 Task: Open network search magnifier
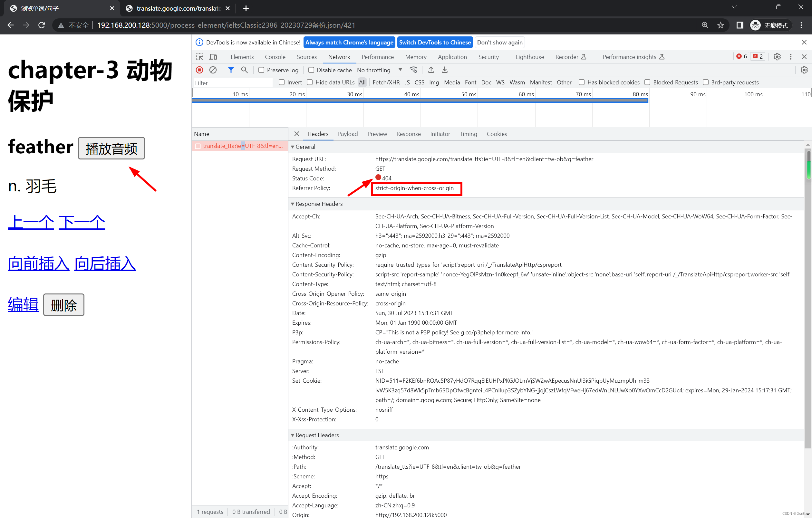tap(245, 70)
